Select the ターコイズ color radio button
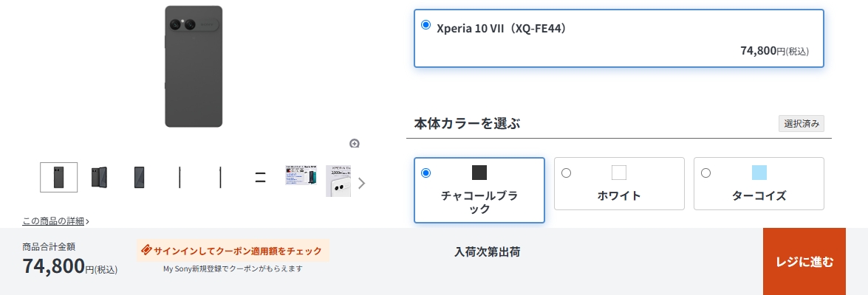This screenshot has height=295, width=868. [x=705, y=173]
